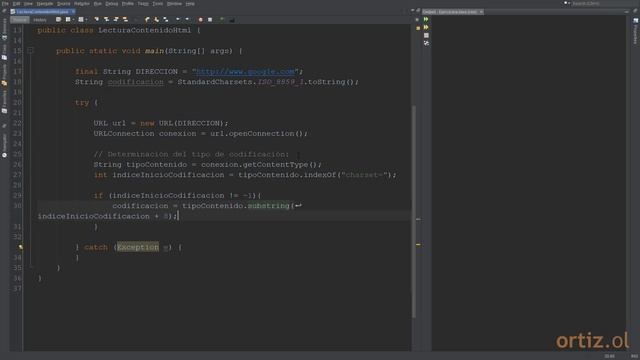This screenshot has height=360, width=640.
Task: Open the navigate forward dropdown in editor toolbar
Action: point(86,20)
